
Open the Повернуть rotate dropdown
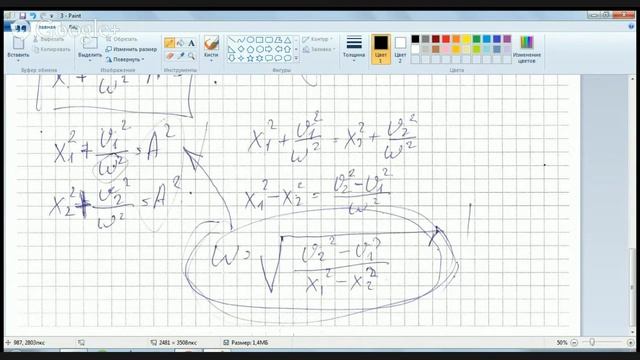tap(125, 60)
